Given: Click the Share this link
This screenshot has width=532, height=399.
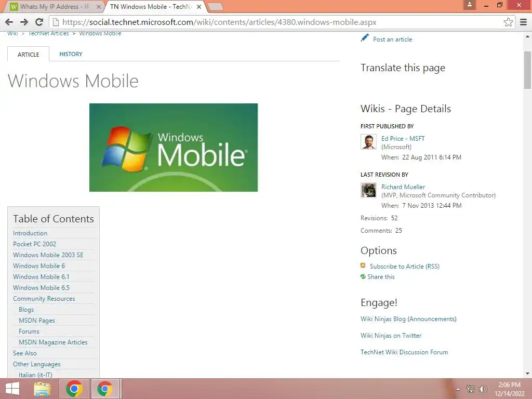Looking at the screenshot, I should coord(381,276).
